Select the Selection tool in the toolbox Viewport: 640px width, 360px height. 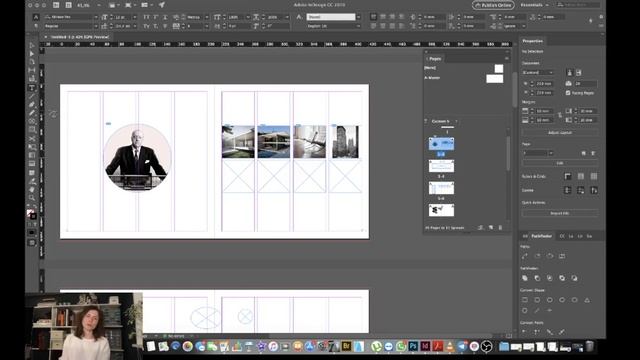(x=32, y=45)
